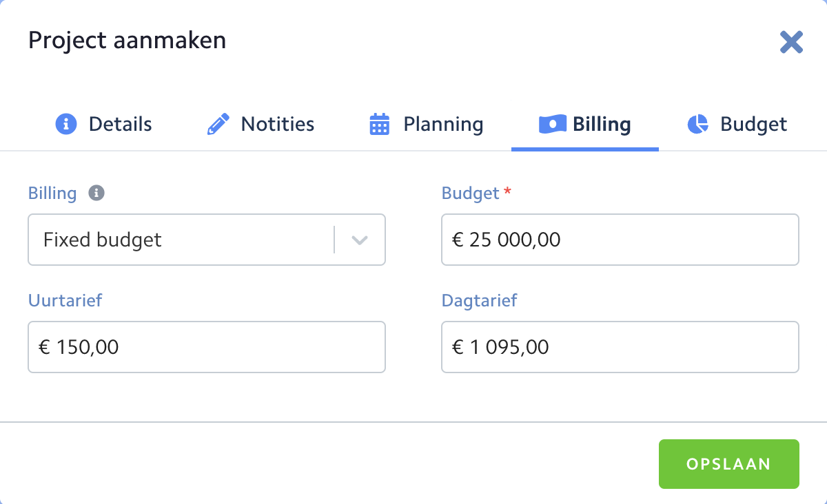Click the info tooltip icon next to Billing label

pyautogui.click(x=96, y=193)
